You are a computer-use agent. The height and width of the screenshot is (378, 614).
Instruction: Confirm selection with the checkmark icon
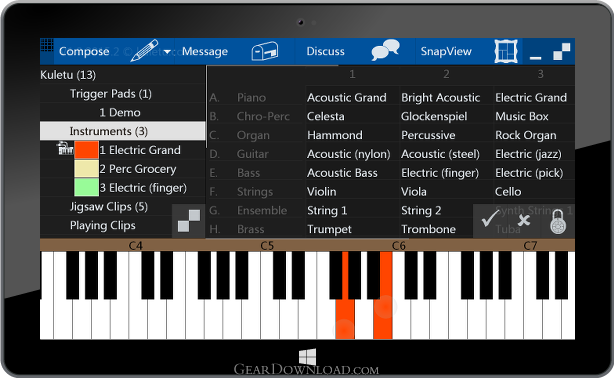coord(490,218)
